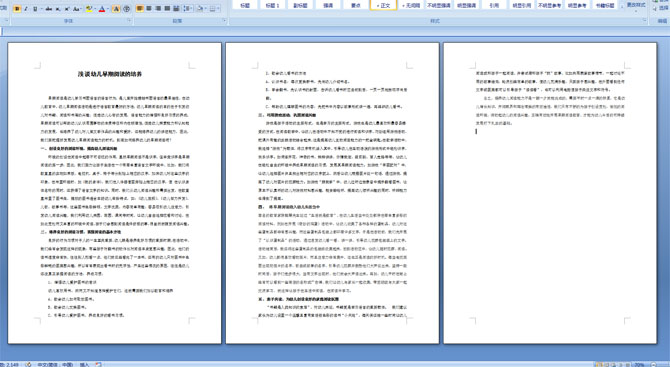Screen dimensions: 670x367
Task: Open the change case Aa dropdown
Action: coord(77,9)
